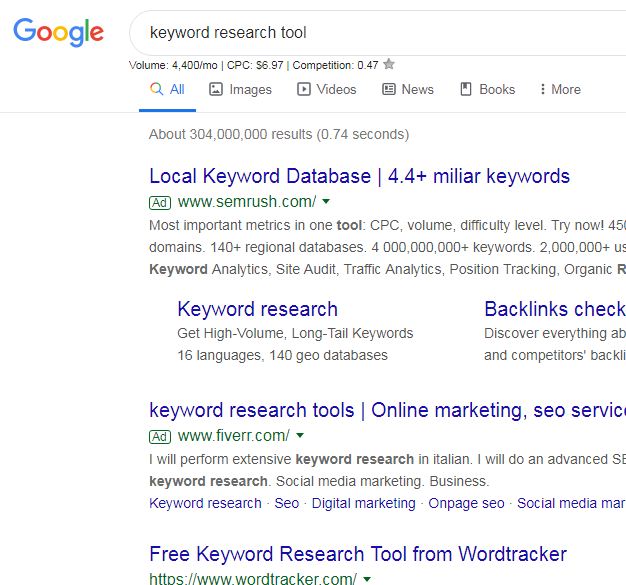
Task: Click into the keyword research tool search box
Action: pyautogui.click(x=377, y=33)
